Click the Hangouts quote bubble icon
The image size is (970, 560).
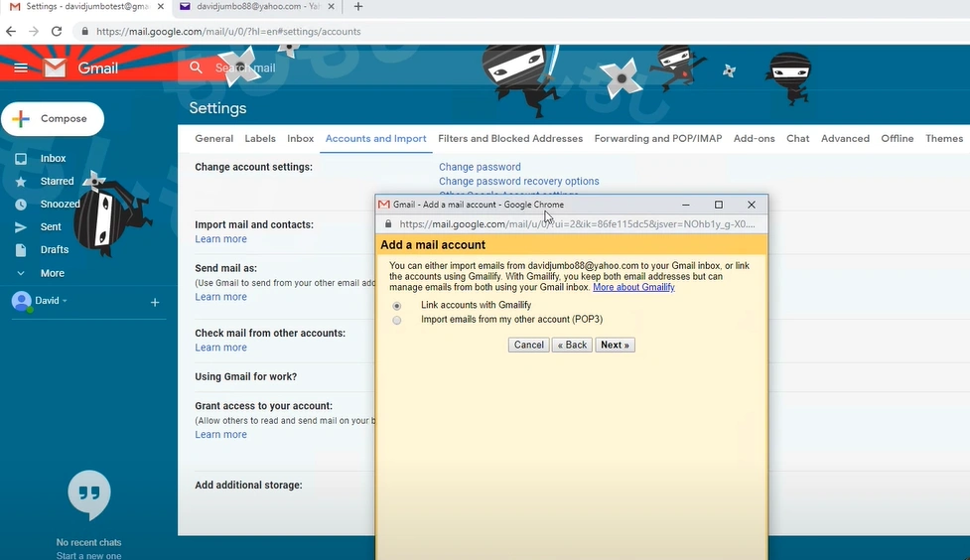[89, 494]
